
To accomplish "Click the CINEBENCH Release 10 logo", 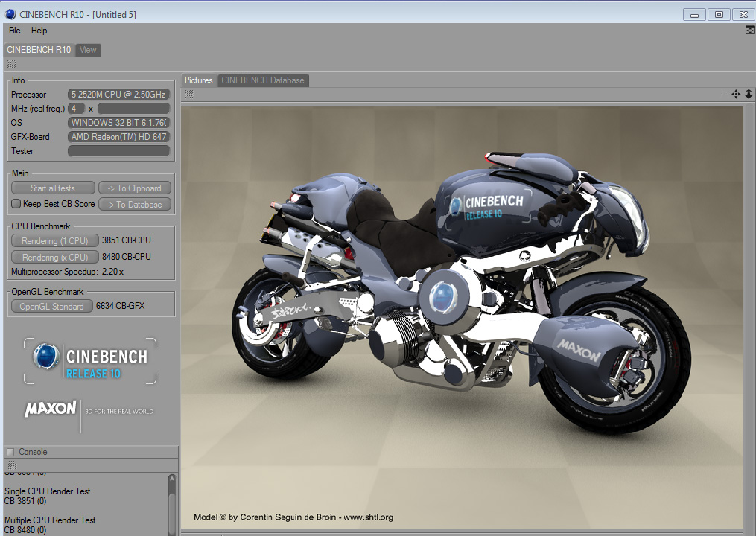I will pos(90,361).
